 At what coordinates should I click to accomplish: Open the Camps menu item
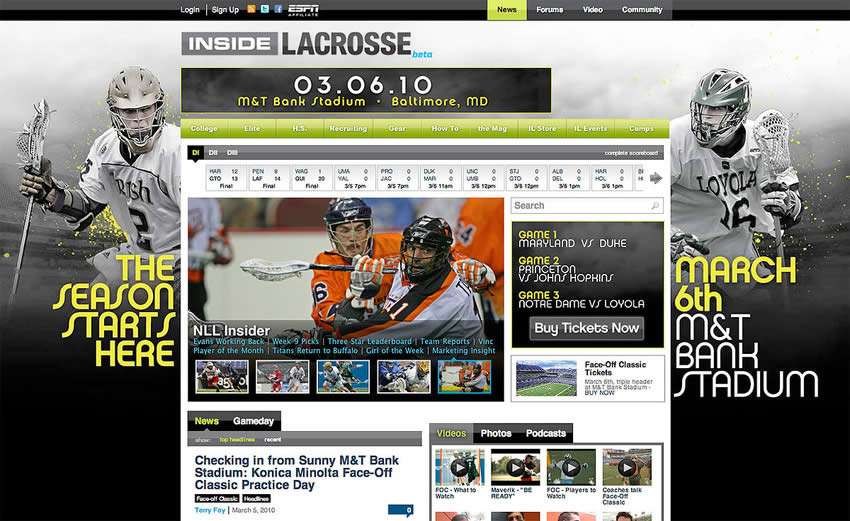pyautogui.click(x=641, y=128)
